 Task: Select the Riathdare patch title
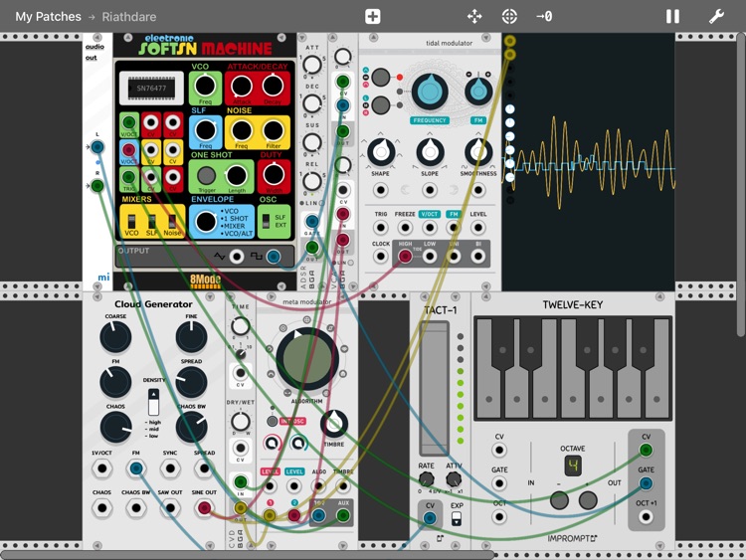129,17
